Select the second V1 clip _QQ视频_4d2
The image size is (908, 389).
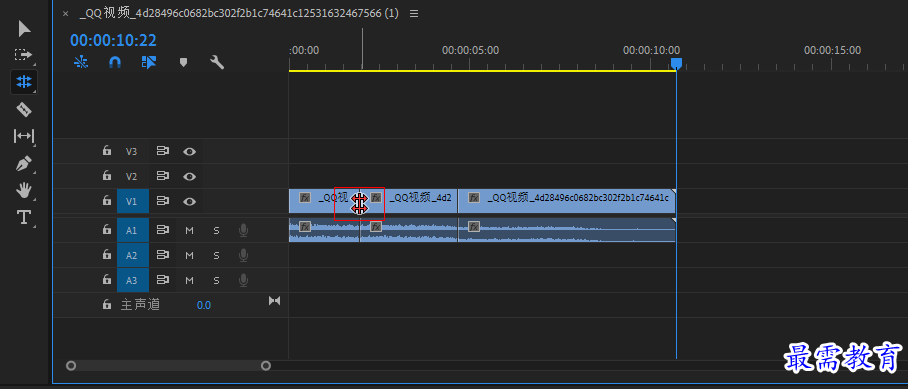pos(409,201)
